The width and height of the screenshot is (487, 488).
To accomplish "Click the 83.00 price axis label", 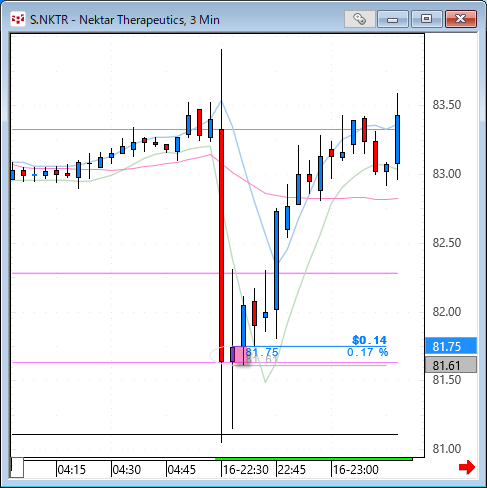I will click(447, 174).
